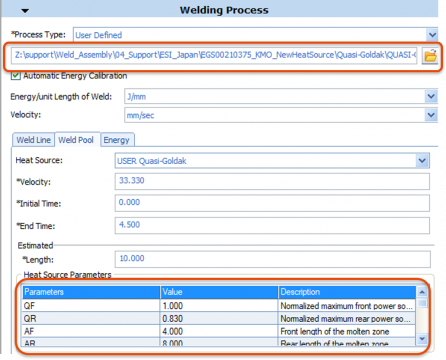Viewport: 446px width, 360px height.
Task: Click the Velocity value field 33.330
Action: (x=272, y=181)
